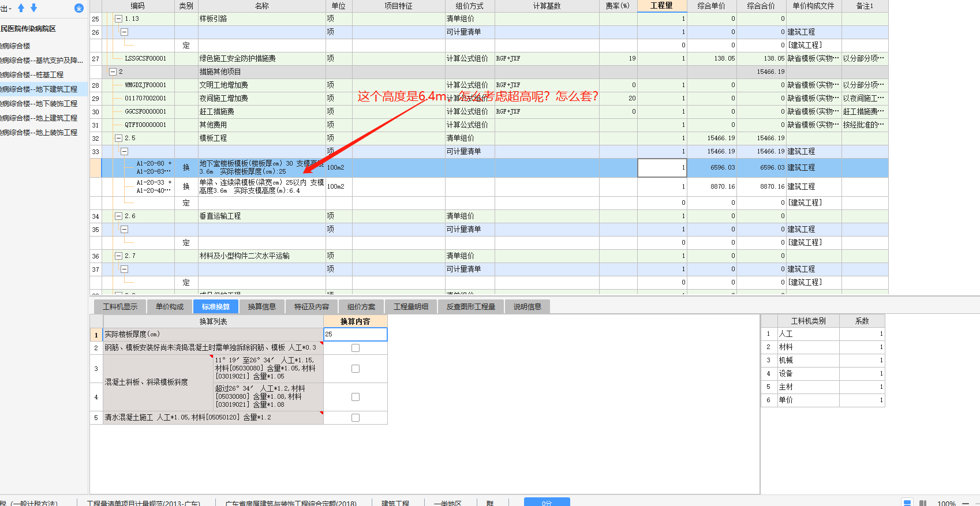
Task: Click the blue 0分 button in status bar
Action: 547,502
